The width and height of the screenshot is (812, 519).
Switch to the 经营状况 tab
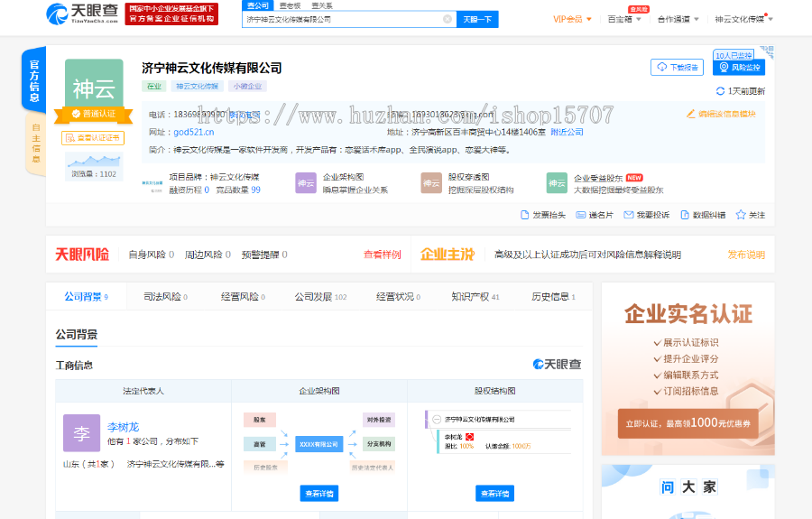(x=398, y=297)
